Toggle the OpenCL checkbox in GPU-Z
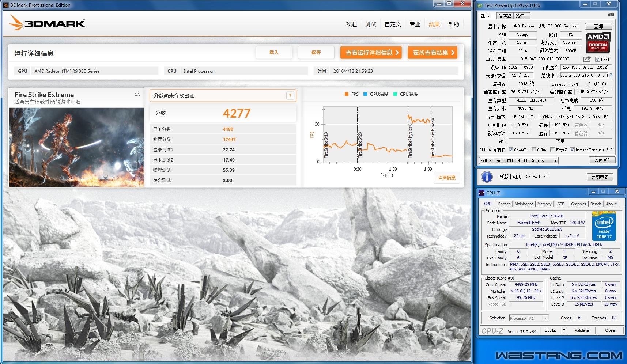 pyautogui.click(x=511, y=150)
